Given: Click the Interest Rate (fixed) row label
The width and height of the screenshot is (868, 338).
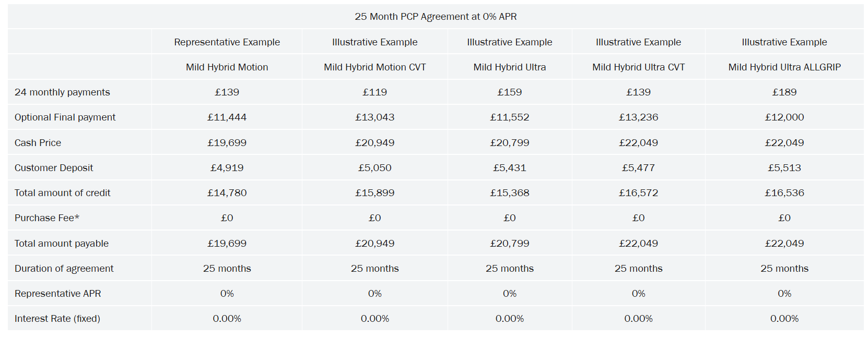Looking at the screenshot, I should point(57,319).
